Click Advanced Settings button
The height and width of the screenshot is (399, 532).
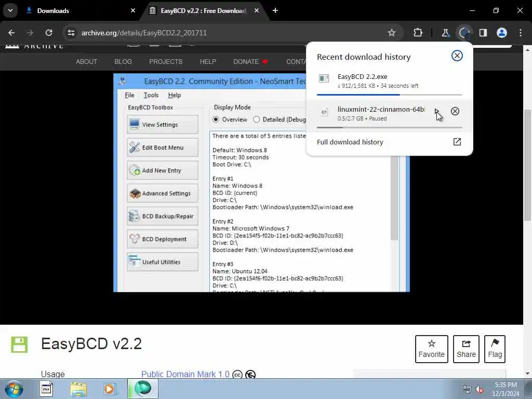tap(163, 193)
